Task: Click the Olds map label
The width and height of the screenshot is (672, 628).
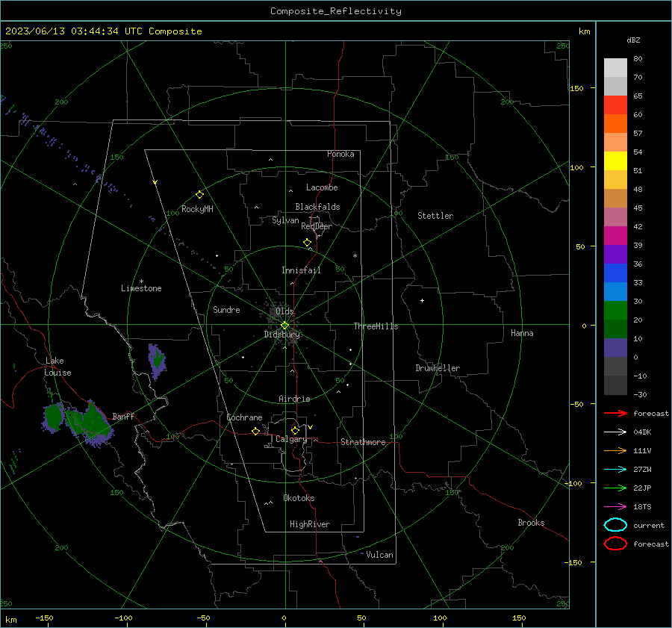Action: (x=284, y=311)
